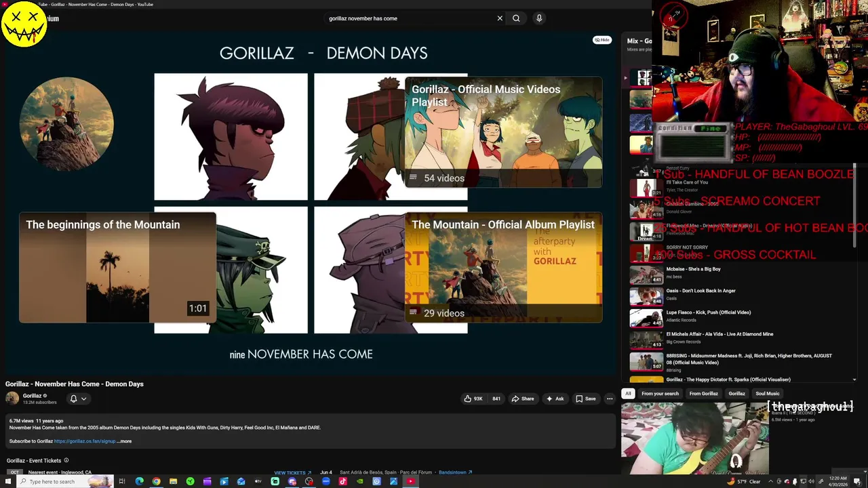Open Task View in the taskbar
The width and height of the screenshot is (868, 488).
point(122,481)
